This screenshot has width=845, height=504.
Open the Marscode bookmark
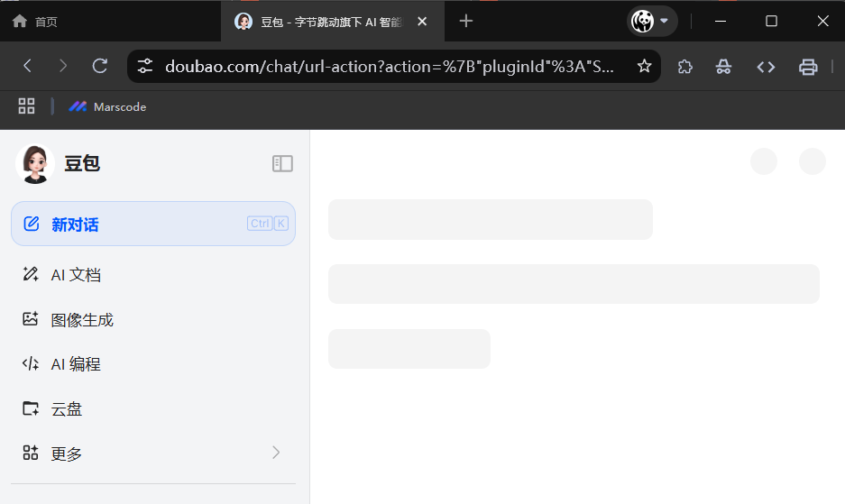pos(108,106)
